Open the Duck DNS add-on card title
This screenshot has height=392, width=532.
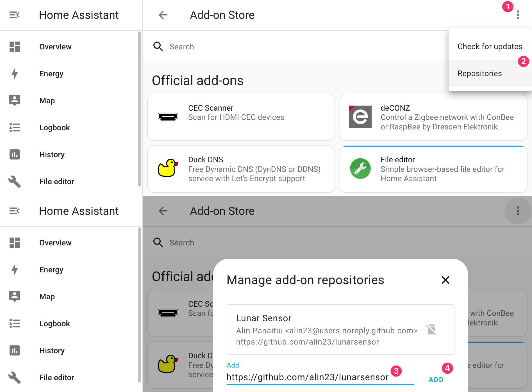click(206, 159)
